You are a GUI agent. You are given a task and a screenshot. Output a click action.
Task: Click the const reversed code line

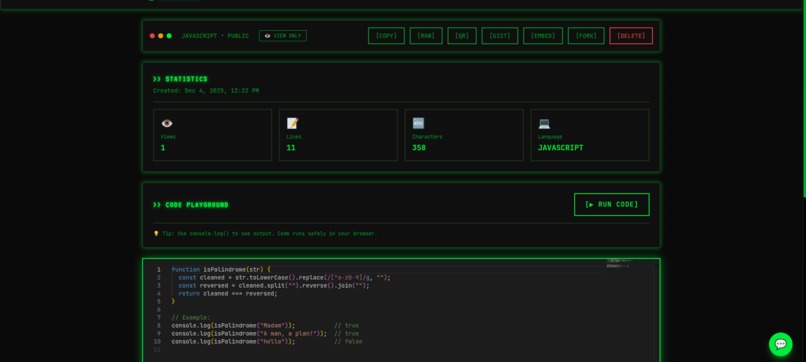273,285
